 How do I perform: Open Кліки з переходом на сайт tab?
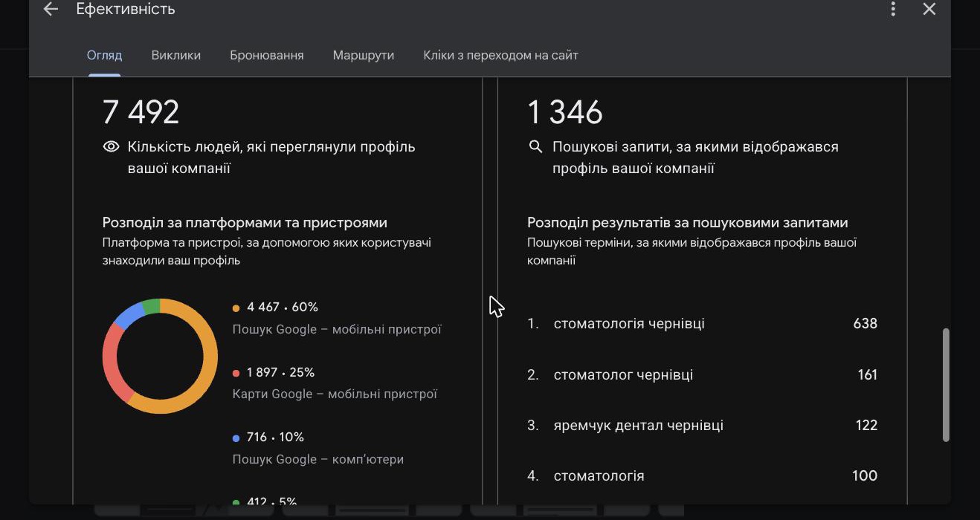(x=500, y=56)
